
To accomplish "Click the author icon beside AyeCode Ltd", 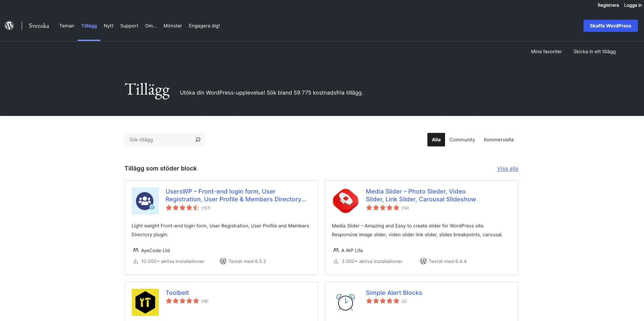I will click(135, 250).
